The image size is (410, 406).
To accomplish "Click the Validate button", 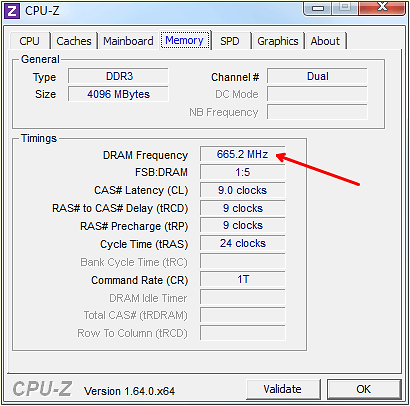I will click(283, 389).
